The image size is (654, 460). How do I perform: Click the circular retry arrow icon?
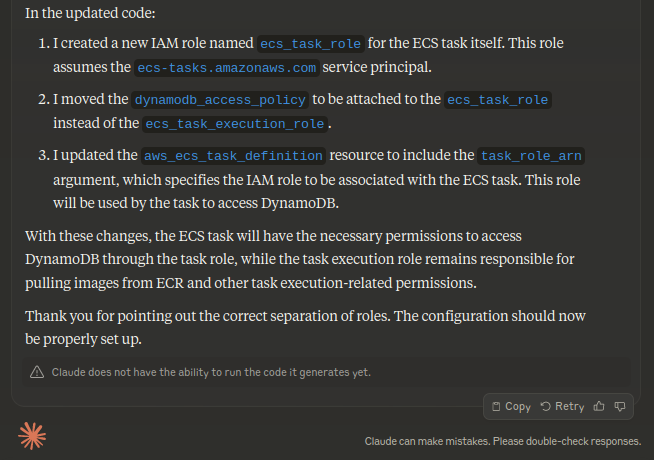pyautogui.click(x=546, y=406)
